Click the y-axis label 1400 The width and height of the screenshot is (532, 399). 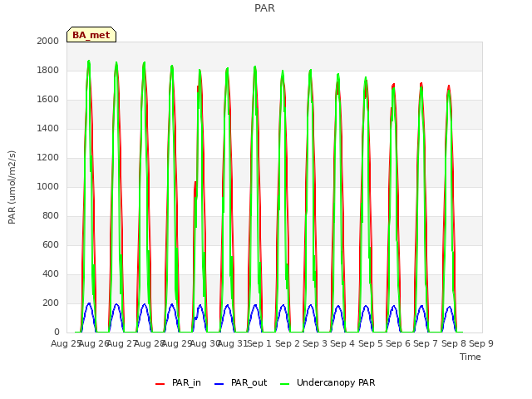pos(48,128)
